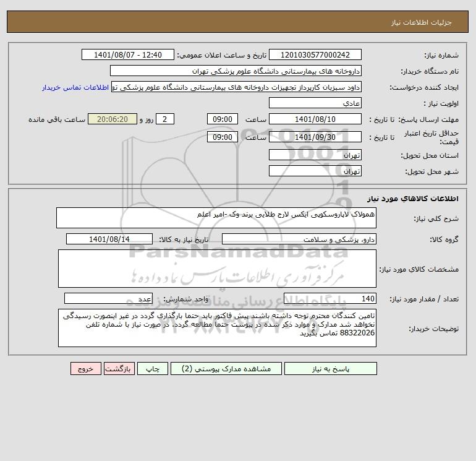Click buyer organization name field
The image size is (476, 461).
click(x=236, y=71)
